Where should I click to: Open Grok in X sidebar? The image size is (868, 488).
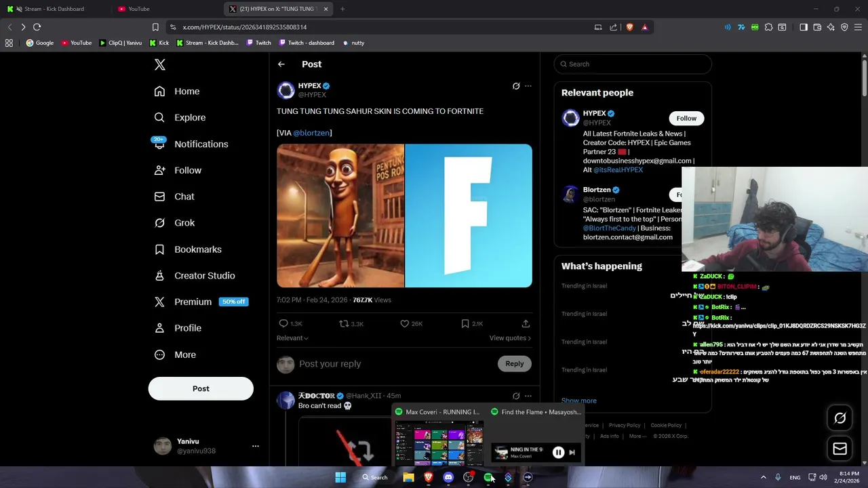[174, 223]
